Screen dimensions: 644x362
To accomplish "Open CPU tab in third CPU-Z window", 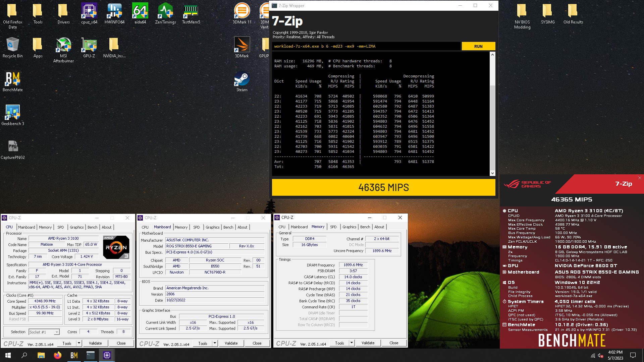I will click(x=282, y=227).
